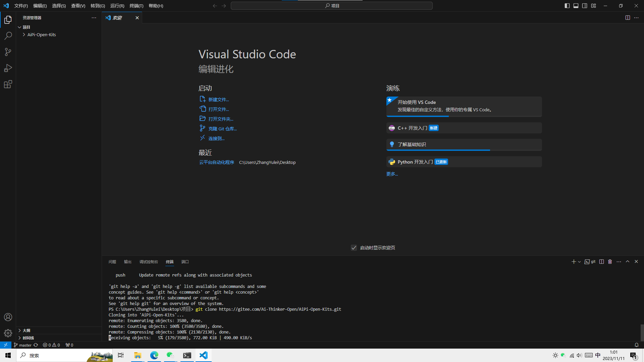Screen dimensions: 644x362
Task: Click the master branch in status bar
Action: coord(23,345)
